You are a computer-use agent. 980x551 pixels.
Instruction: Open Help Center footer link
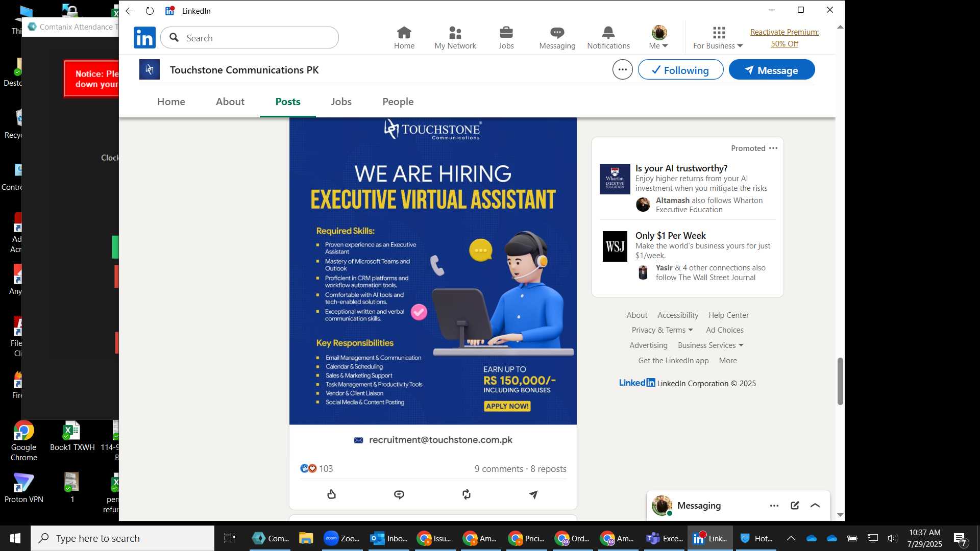pyautogui.click(x=728, y=315)
